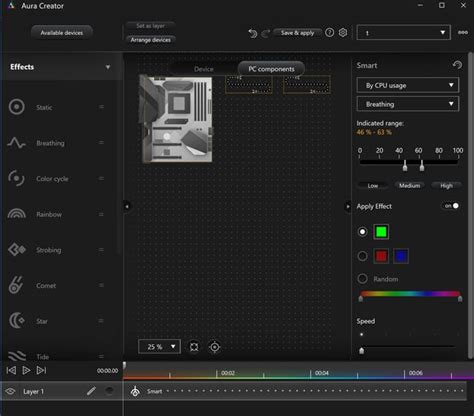The width and height of the screenshot is (474, 416).
Task: Pick the Star effect icon
Action: (17, 321)
